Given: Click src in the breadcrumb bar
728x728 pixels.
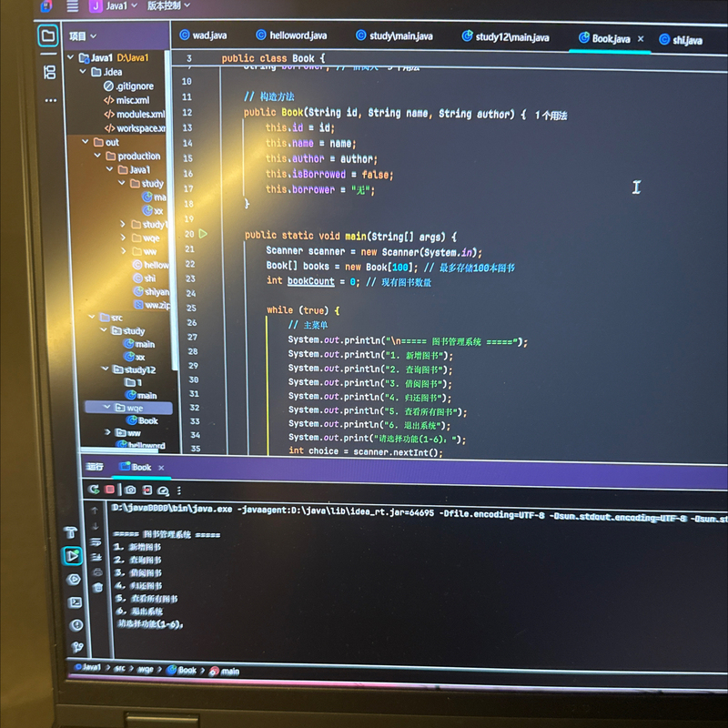Looking at the screenshot, I should coord(120,668).
